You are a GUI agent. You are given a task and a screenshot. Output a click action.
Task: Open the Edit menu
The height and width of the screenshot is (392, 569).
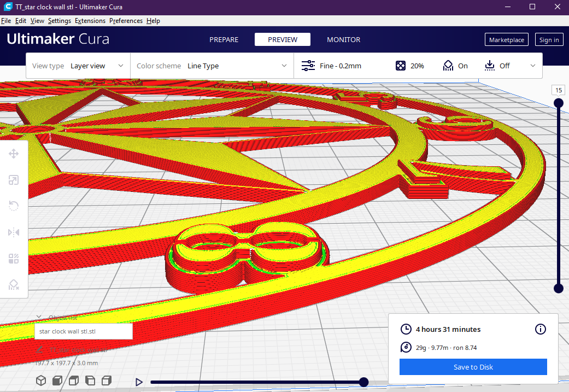[x=21, y=21]
